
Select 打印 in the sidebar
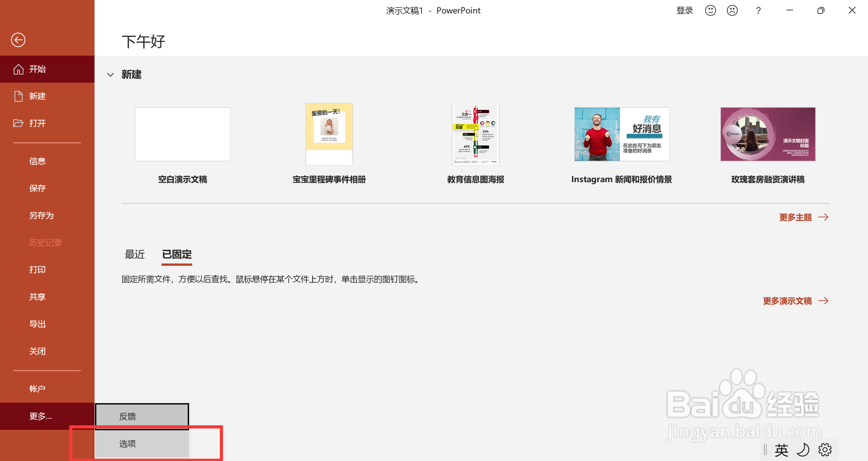47,270
